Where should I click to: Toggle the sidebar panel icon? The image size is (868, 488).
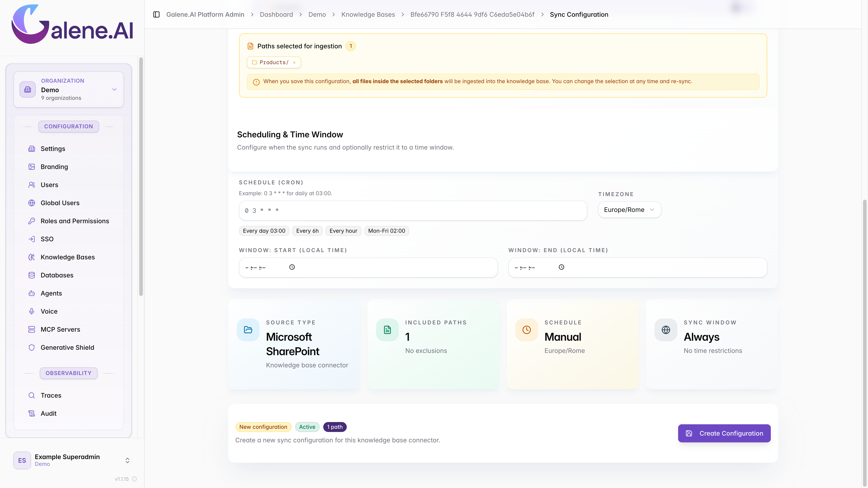[156, 14]
